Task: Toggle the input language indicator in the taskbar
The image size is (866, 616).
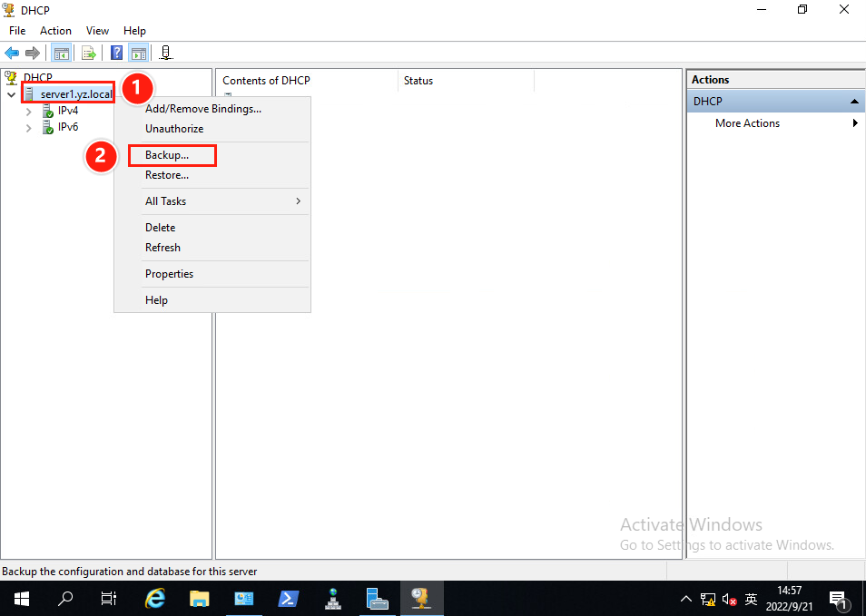Action: pyautogui.click(x=751, y=599)
